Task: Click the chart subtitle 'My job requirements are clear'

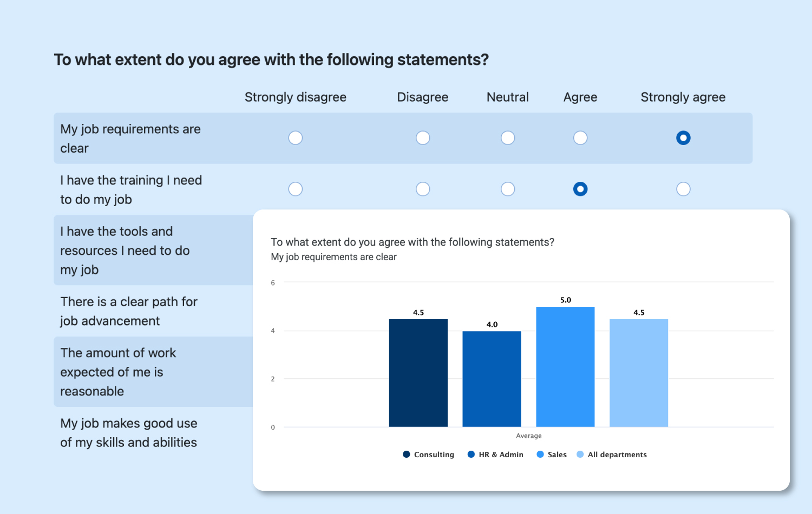Action: point(333,256)
